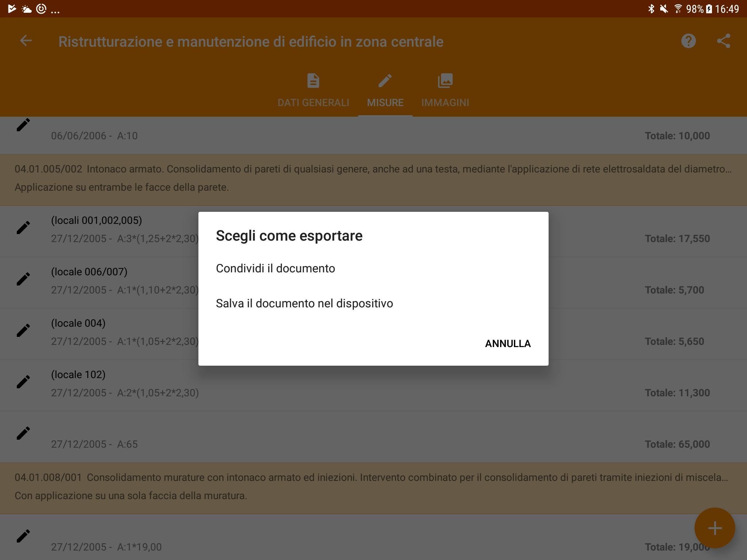Image resolution: width=747 pixels, height=560 pixels.
Task: Edit the A:65 measurement pencil icon
Action: click(23, 433)
